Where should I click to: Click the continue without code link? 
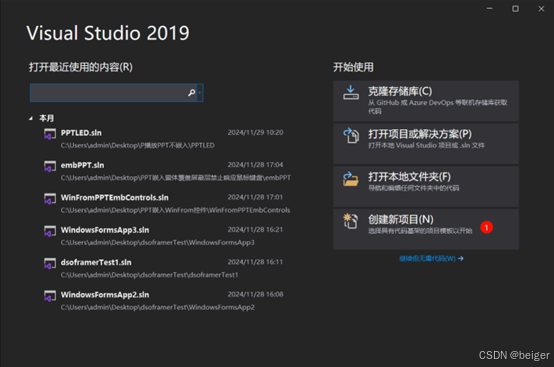tap(431, 259)
